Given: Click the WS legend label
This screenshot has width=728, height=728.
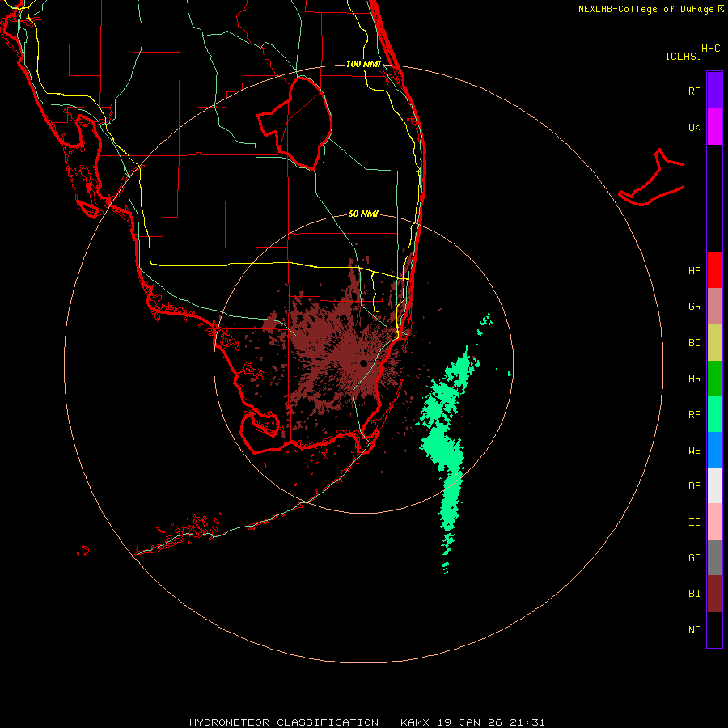Looking at the screenshot, I should click(x=694, y=450).
